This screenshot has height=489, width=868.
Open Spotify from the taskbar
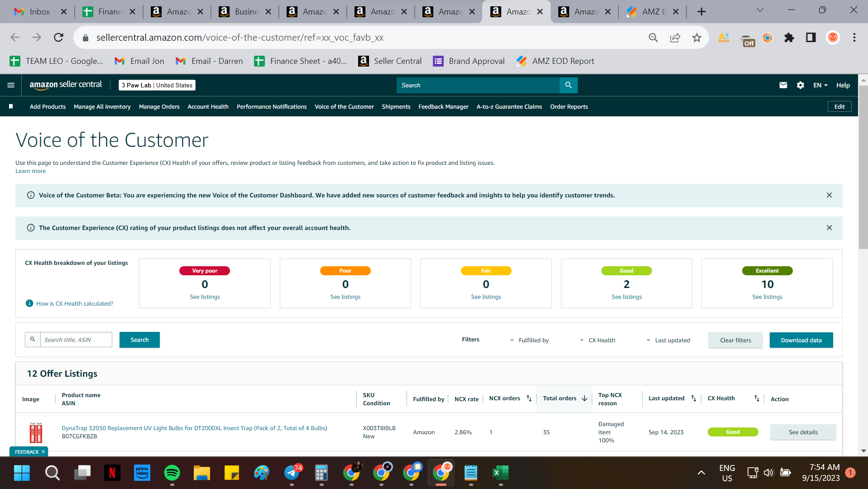172,473
